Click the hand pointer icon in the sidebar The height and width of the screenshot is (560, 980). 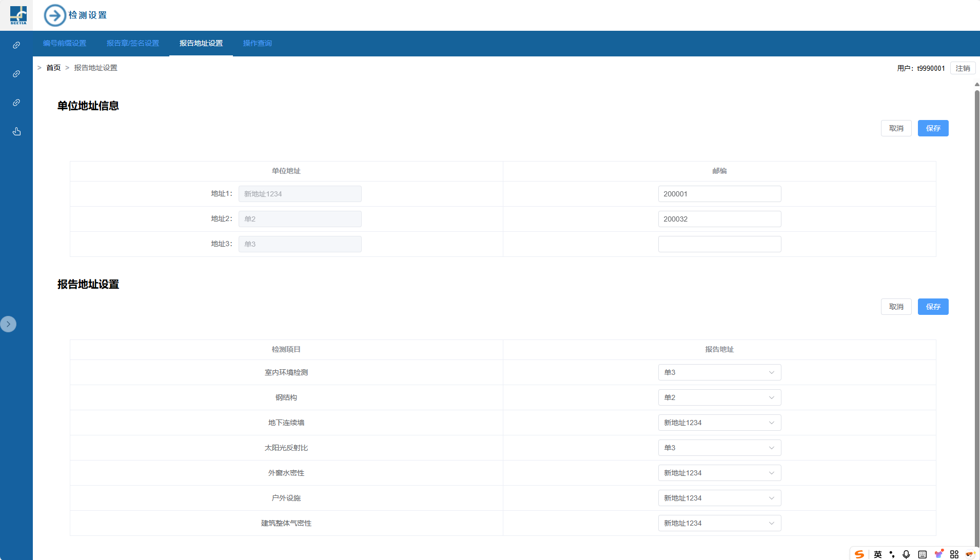click(16, 132)
